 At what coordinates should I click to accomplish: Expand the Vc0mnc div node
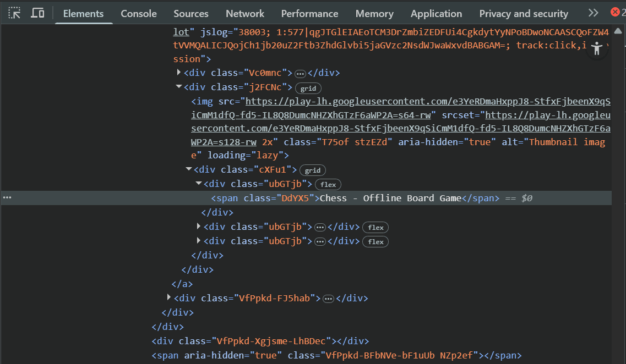tap(178, 72)
